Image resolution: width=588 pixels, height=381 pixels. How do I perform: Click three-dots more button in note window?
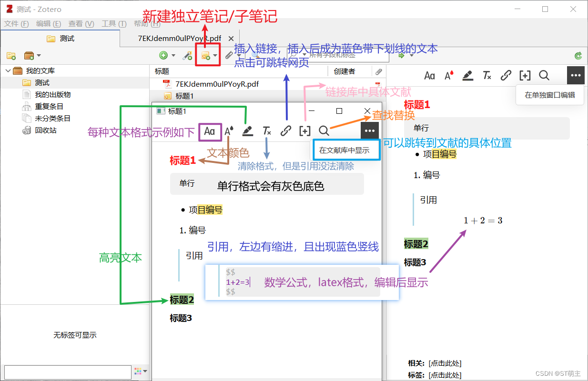coord(370,131)
